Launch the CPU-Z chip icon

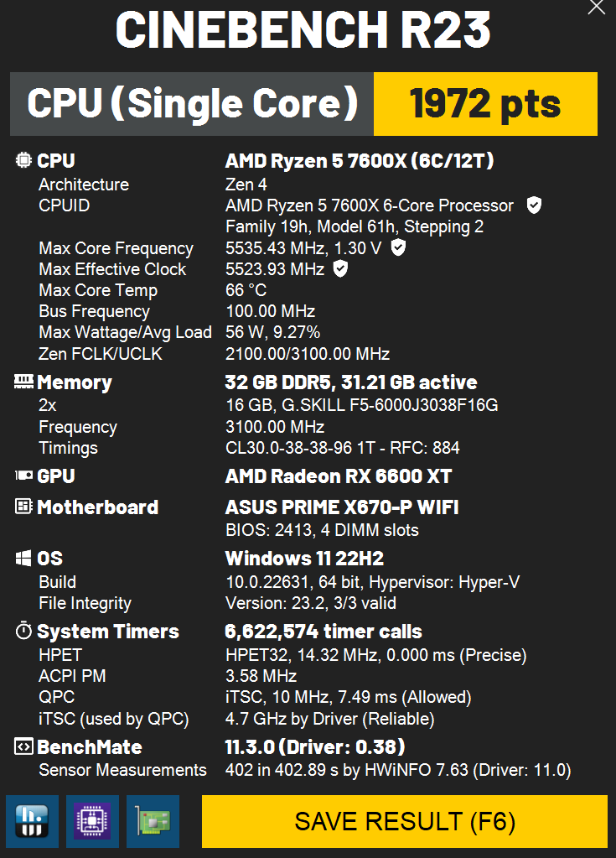[92, 821]
